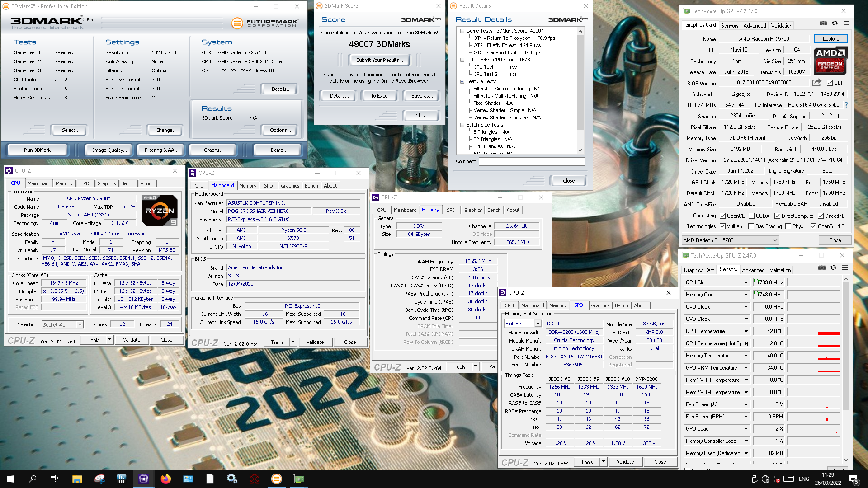
Task: Click the touch keyboard icon in the system tray
Action: click(788, 479)
